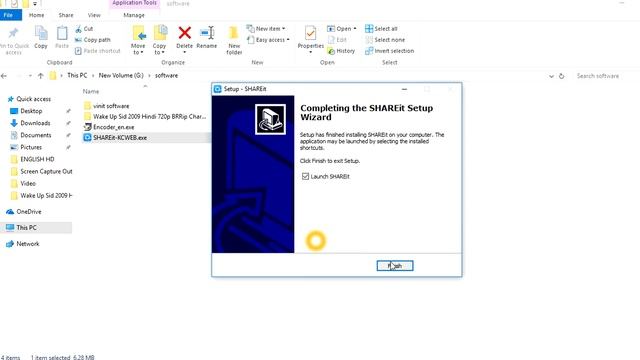Open the Pictures quick access folder
Viewport: 640px width, 360px height.
26,147
